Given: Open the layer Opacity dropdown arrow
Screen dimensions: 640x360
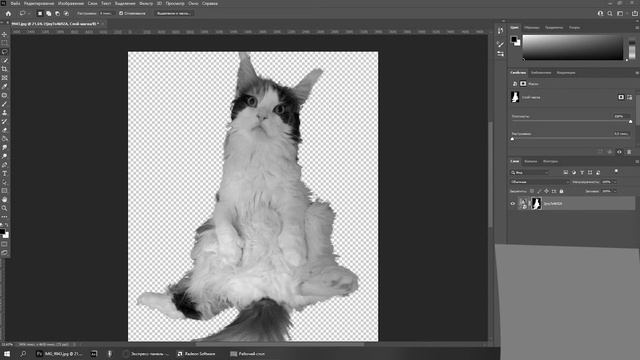Looking at the screenshot, I should pyautogui.click(x=614, y=182).
